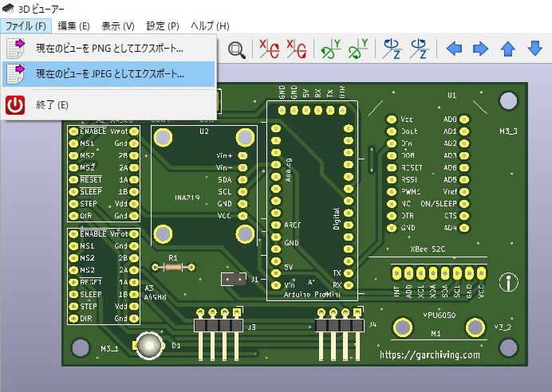Click the U2 reference label

coord(204,131)
